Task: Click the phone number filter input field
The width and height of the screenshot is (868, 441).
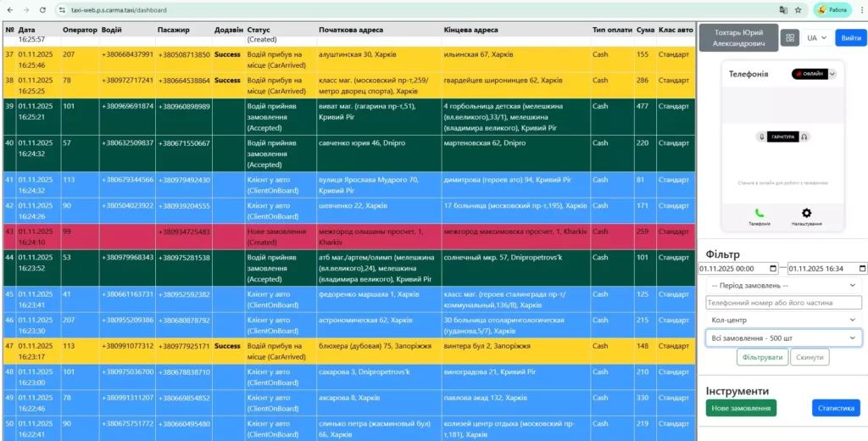Action: point(783,303)
